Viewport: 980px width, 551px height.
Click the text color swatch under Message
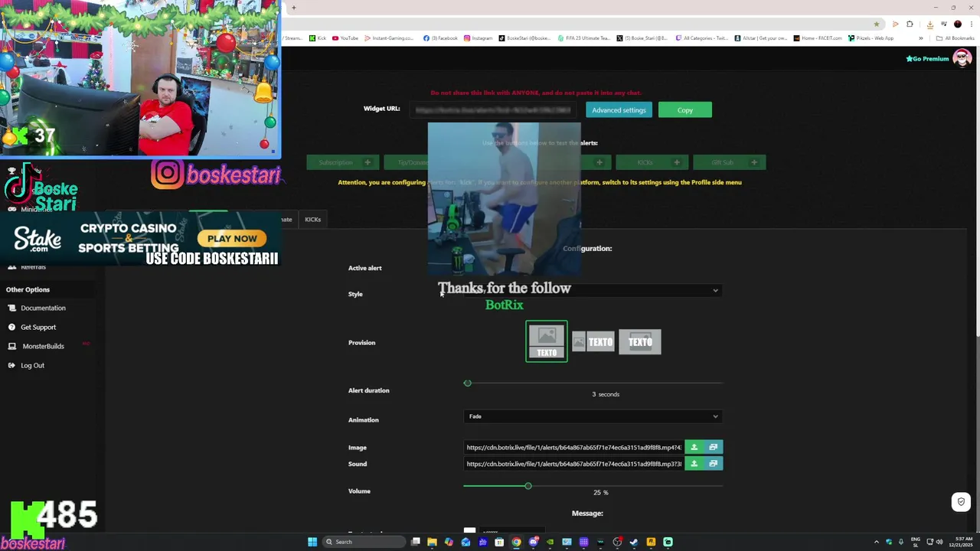pos(469,530)
